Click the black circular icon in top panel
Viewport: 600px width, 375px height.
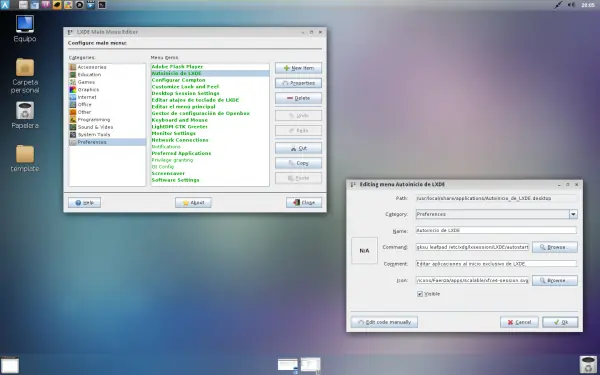[80, 5]
